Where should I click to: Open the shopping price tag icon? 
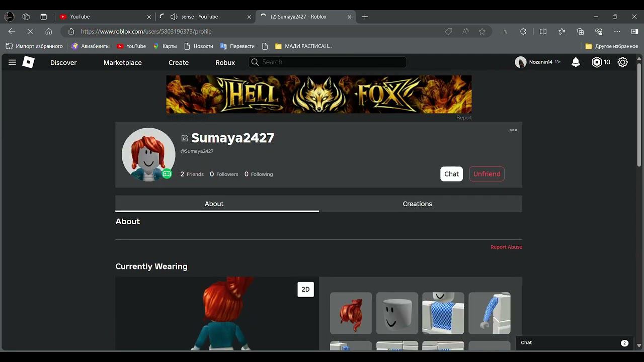click(449, 31)
